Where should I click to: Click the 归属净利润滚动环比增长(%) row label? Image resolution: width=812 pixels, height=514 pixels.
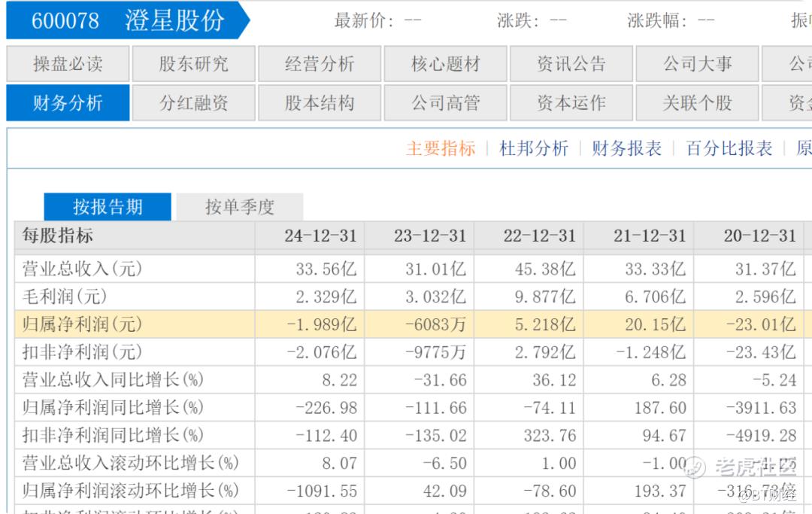[131, 491]
